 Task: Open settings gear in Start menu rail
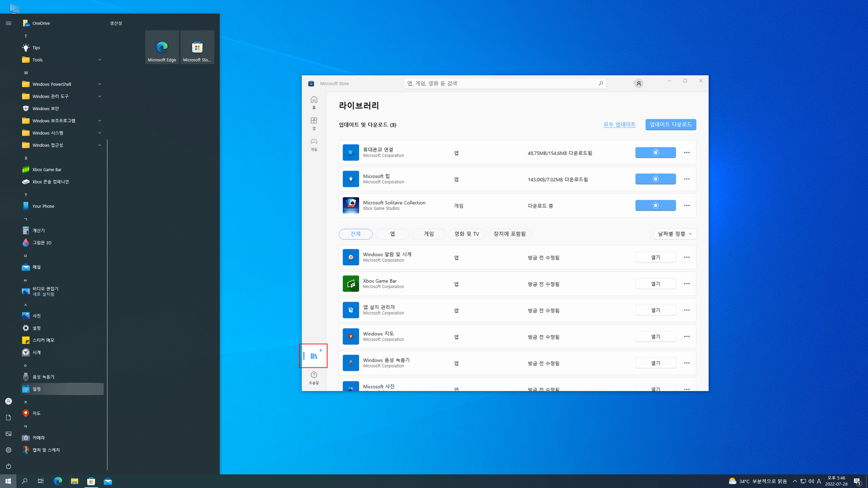point(8,450)
